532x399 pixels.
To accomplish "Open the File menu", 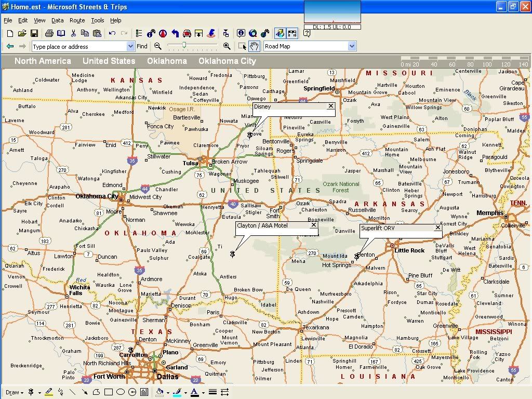I will [x=8, y=20].
